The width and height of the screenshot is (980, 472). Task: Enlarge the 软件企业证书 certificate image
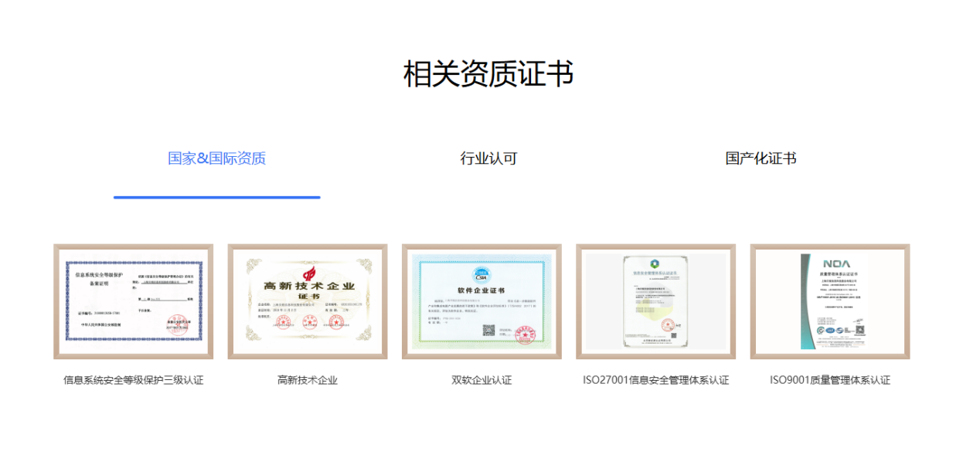coord(481,301)
